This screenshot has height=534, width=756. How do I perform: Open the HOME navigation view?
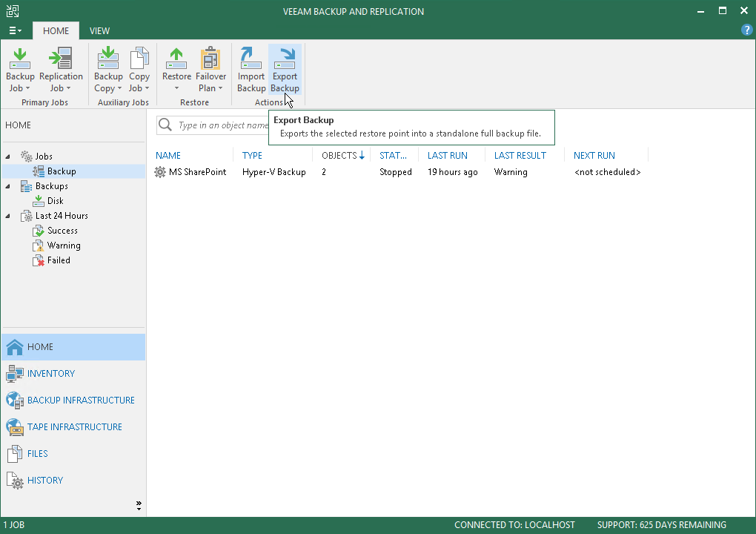click(x=73, y=347)
